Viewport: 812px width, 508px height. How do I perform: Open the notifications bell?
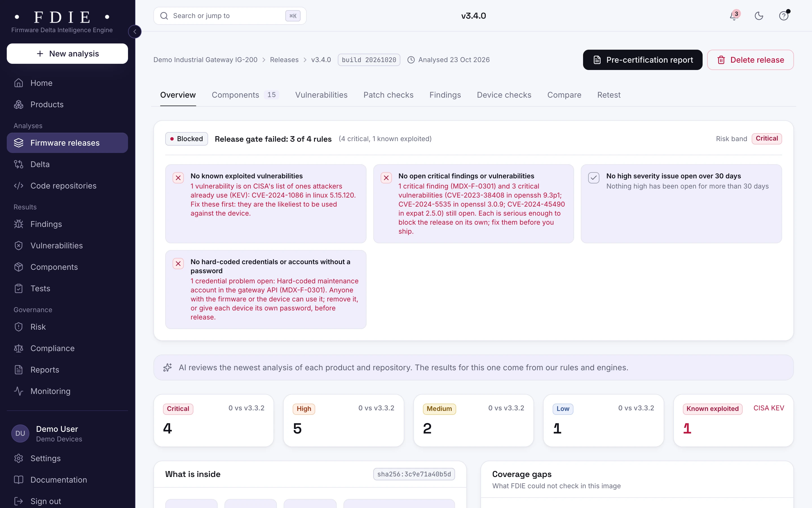click(x=734, y=16)
